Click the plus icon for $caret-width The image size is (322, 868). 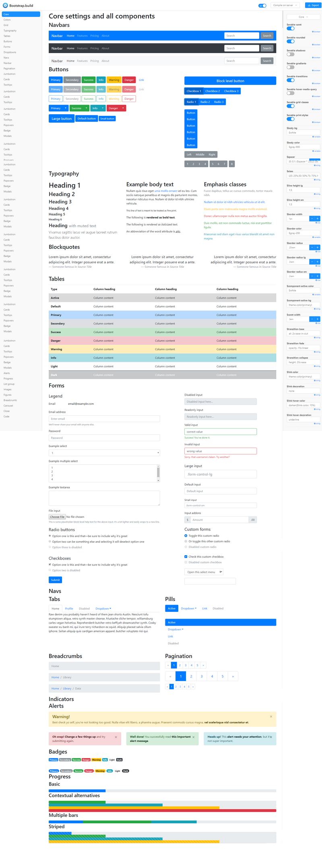318,319
